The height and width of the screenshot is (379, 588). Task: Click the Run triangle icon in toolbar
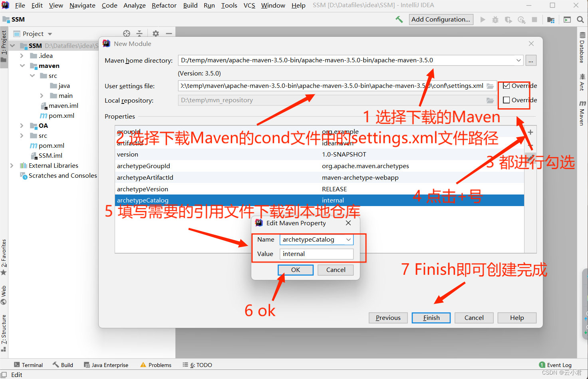coord(483,20)
